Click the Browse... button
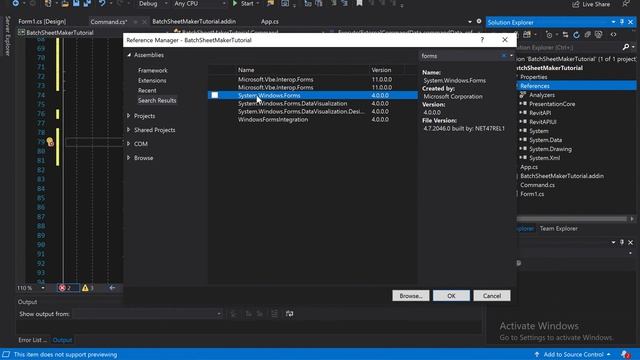The height and width of the screenshot is (360, 640). 411,296
